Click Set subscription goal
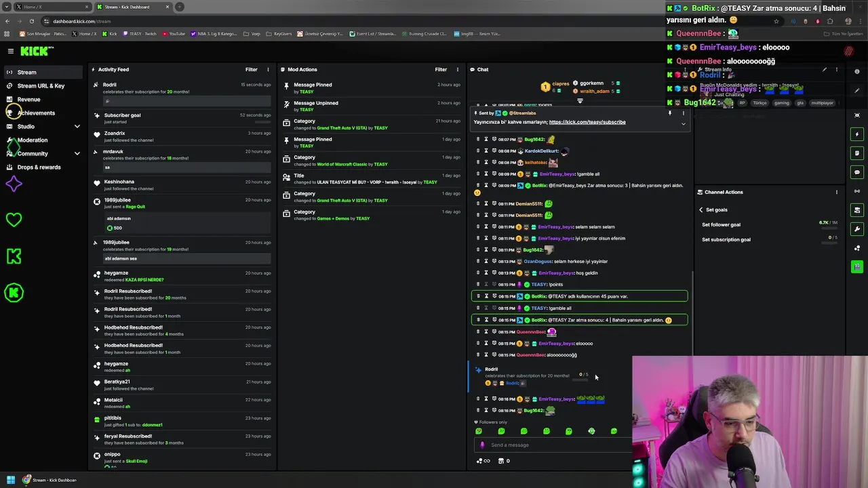 pyautogui.click(x=726, y=240)
